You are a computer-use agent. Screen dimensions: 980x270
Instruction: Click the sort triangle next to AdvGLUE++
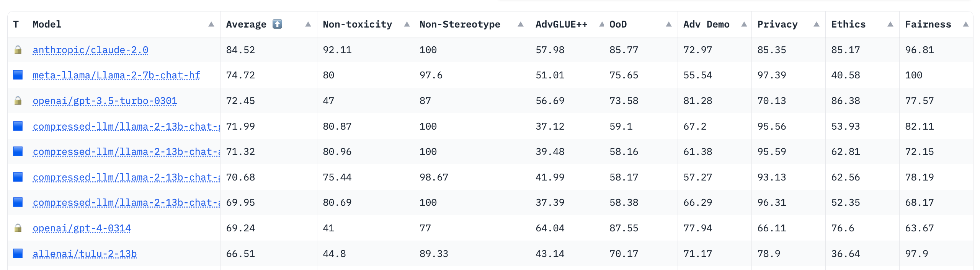(602, 24)
